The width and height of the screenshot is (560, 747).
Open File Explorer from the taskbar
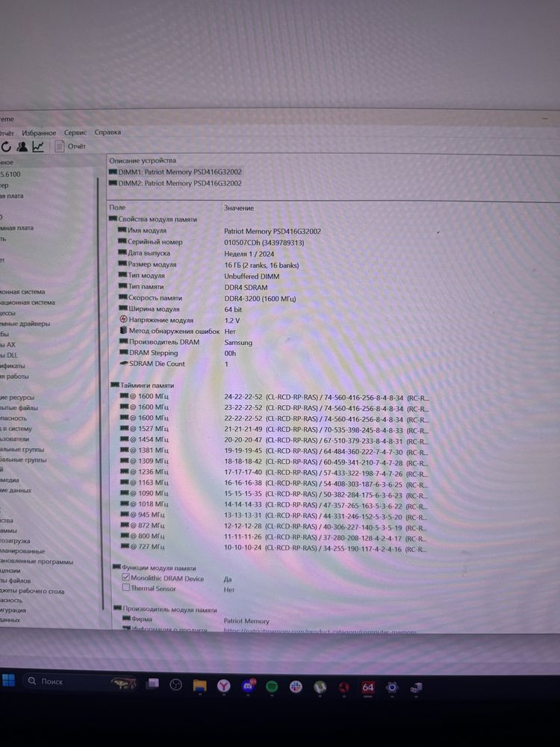coord(199,686)
